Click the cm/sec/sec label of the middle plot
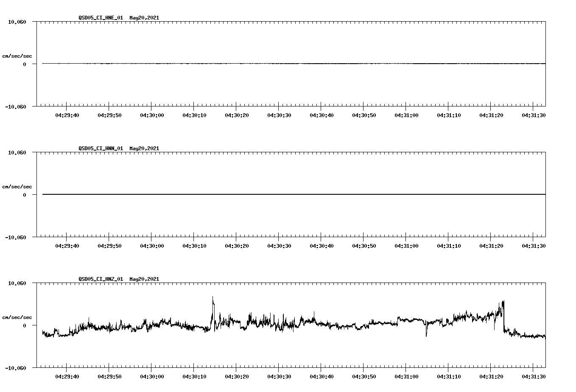Screen dimensions: 576x392 click(17, 186)
